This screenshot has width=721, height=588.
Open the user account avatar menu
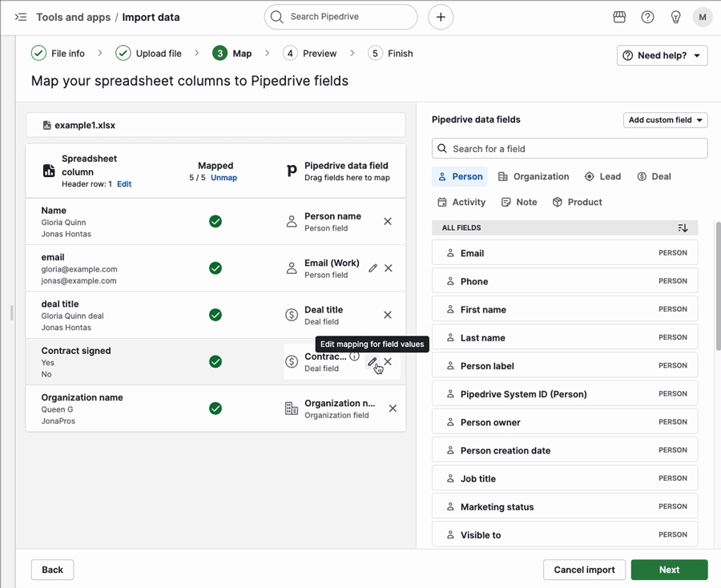pyautogui.click(x=703, y=17)
